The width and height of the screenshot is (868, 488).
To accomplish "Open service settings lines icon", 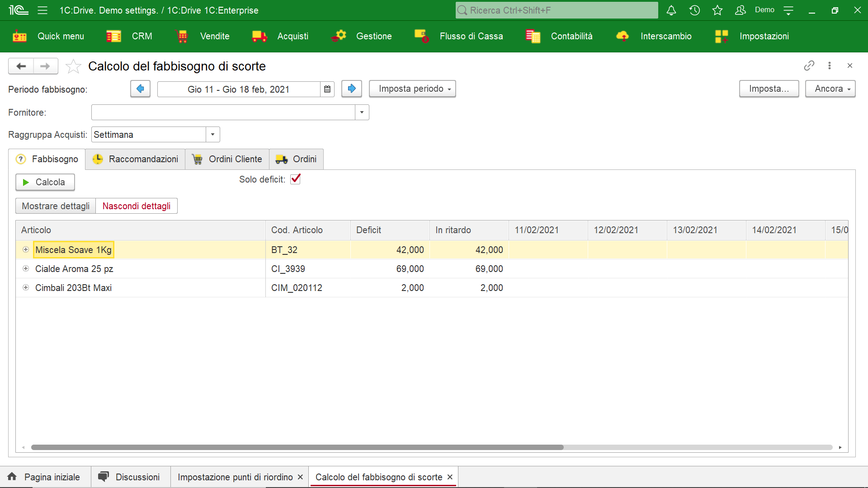I will pos(788,10).
